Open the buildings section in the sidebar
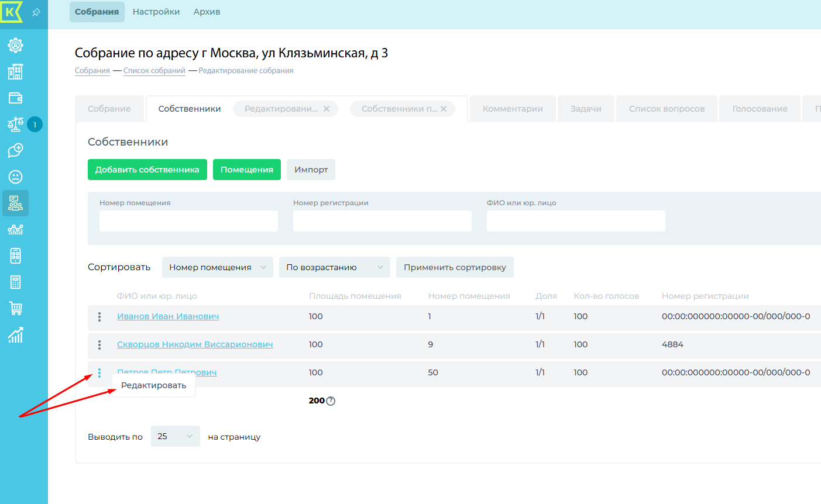821x504 pixels. click(15, 71)
